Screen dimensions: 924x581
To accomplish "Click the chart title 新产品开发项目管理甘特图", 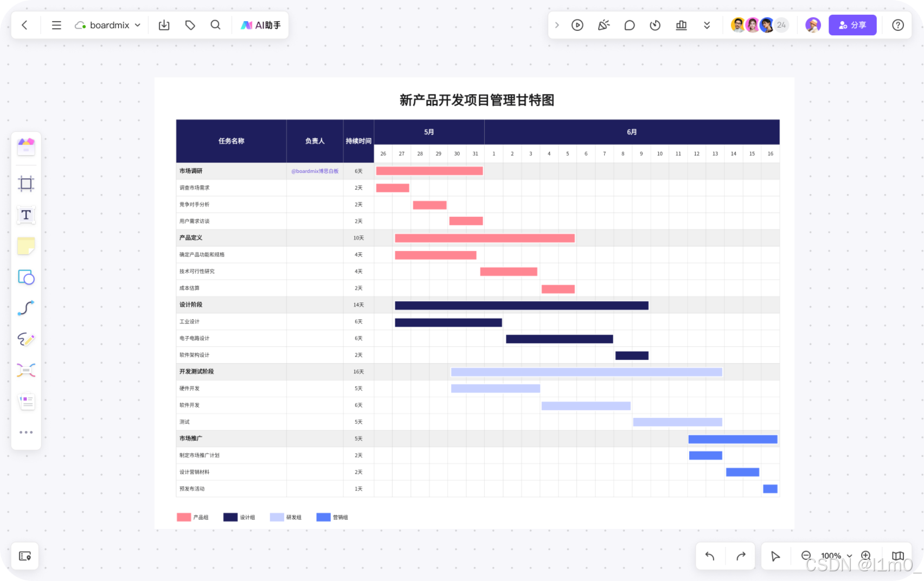I will click(x=477, y=100).
